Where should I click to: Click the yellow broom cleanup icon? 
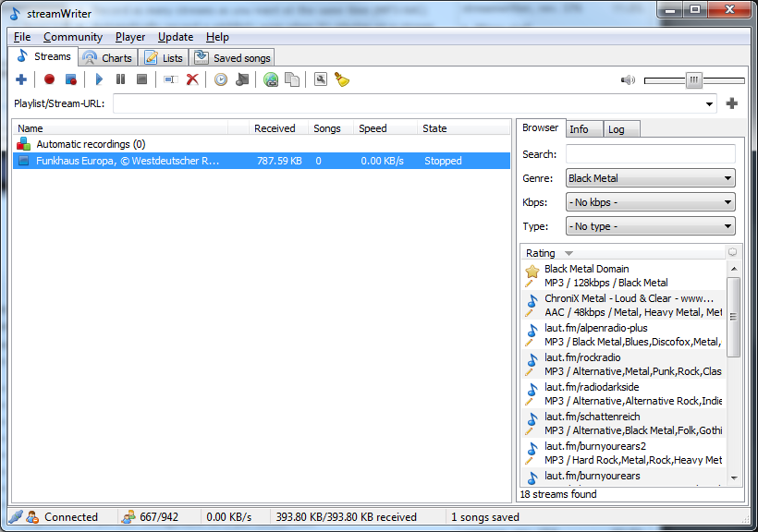(342, 79)
